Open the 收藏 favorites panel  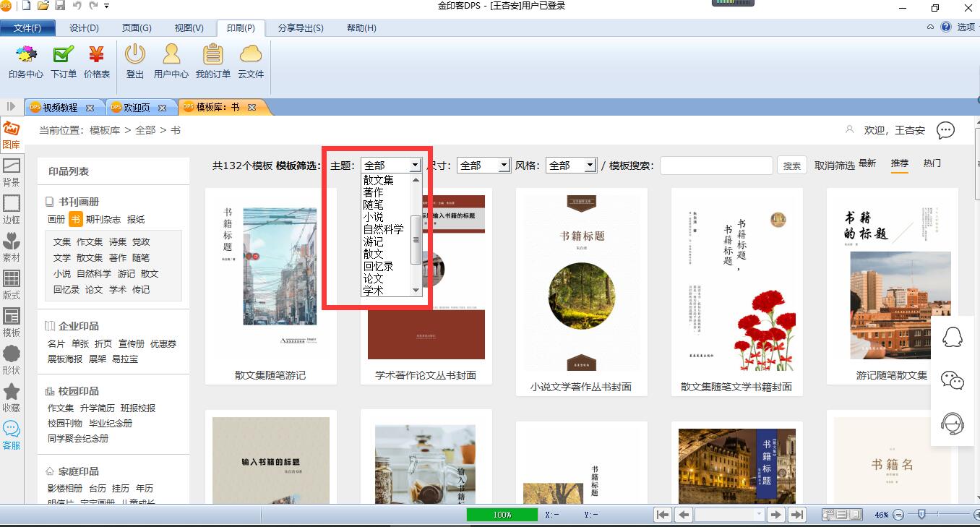click(12, 398)
